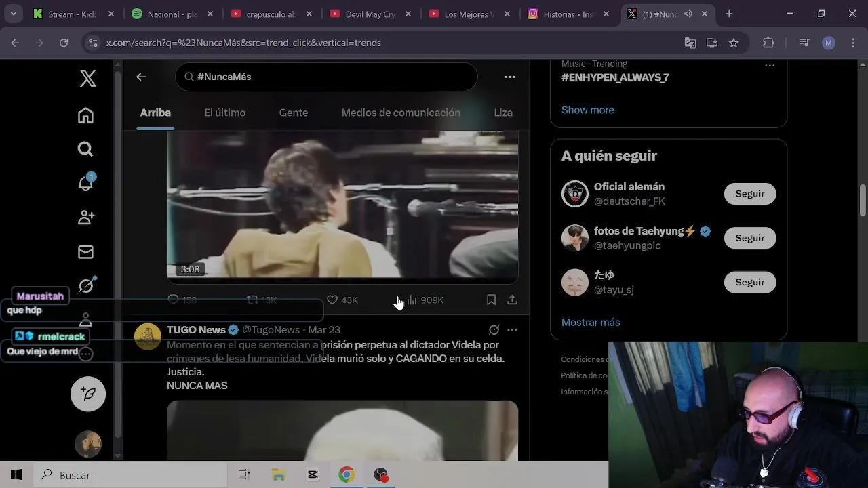Compose a new post button
The height and width of the screenshot is (488, 868).
[x=88, y=393]
